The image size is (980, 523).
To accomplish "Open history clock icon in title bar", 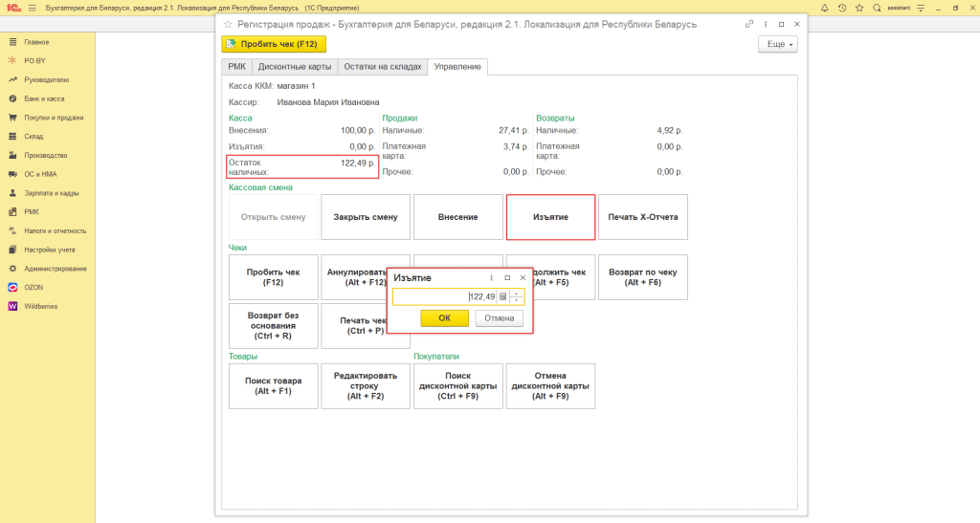I will point(842,8).
